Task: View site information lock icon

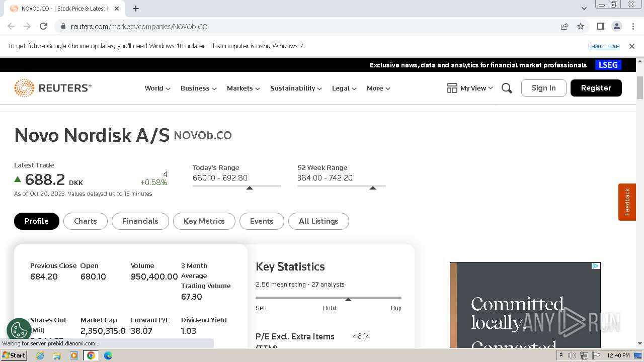Action: point(63,26)
